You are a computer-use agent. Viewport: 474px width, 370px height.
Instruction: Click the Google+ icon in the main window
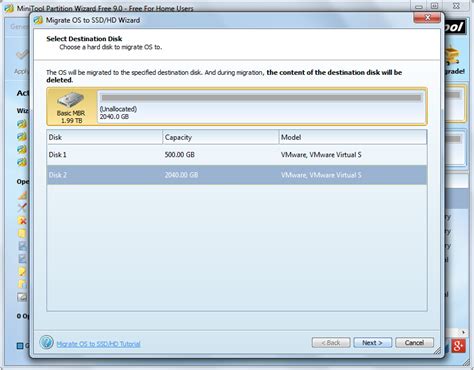pyautogui.click(x=459, y=346)
